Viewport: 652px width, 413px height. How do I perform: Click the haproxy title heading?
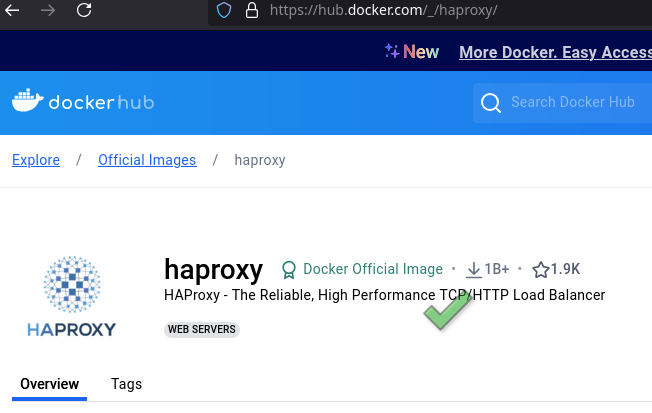coord(214,270)
